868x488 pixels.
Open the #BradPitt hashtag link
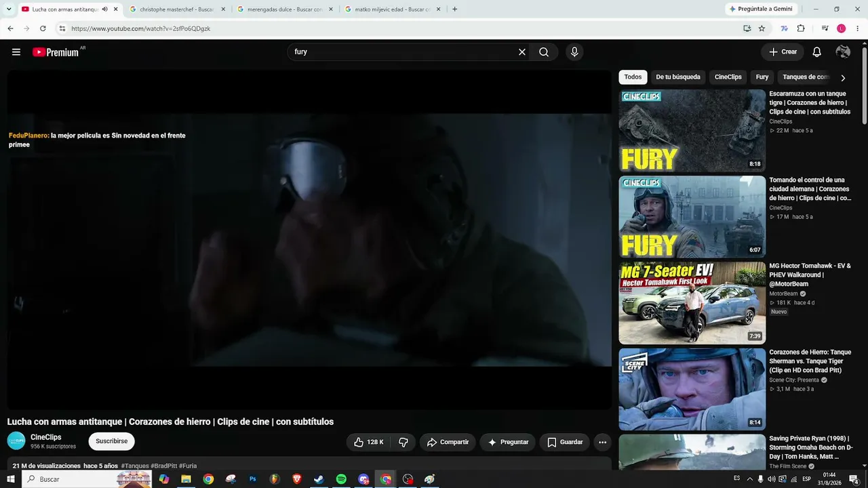pyautogui.click(x=163, y=466)
